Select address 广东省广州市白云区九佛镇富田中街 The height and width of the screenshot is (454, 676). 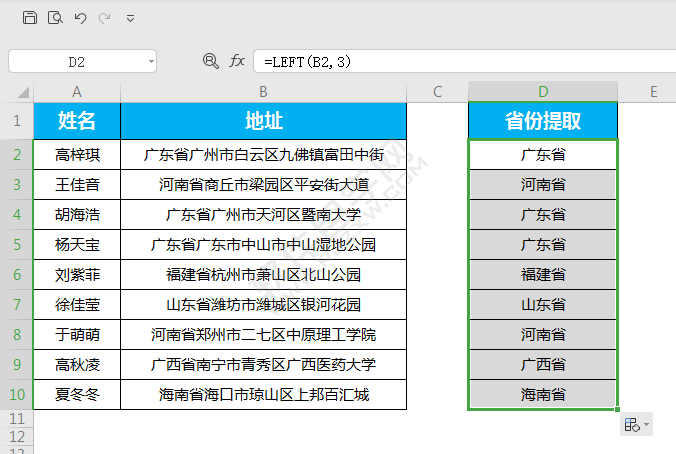[x=263, y=155]
